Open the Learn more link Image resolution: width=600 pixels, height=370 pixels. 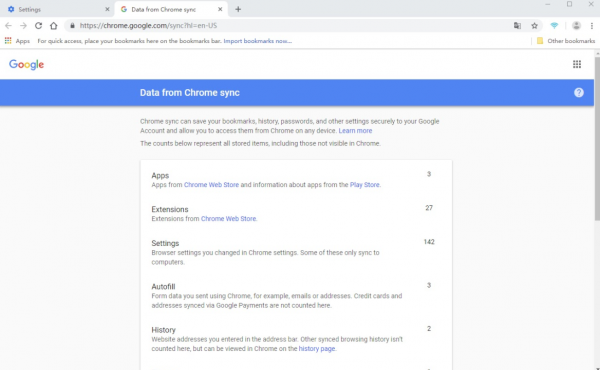click(355, 131)
